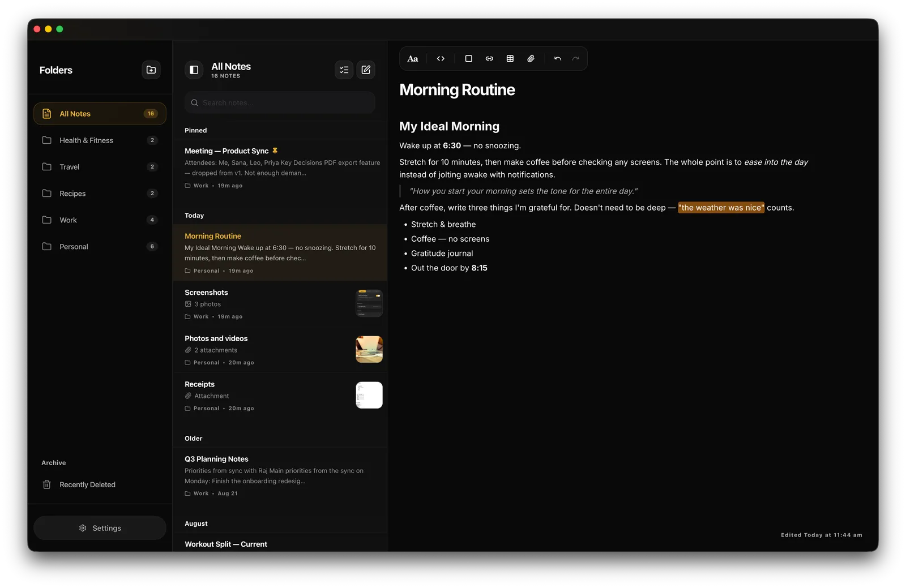Open the Health & Fitness folder
906x588 pixels.
pyautogui.click(x=100, y=140)
